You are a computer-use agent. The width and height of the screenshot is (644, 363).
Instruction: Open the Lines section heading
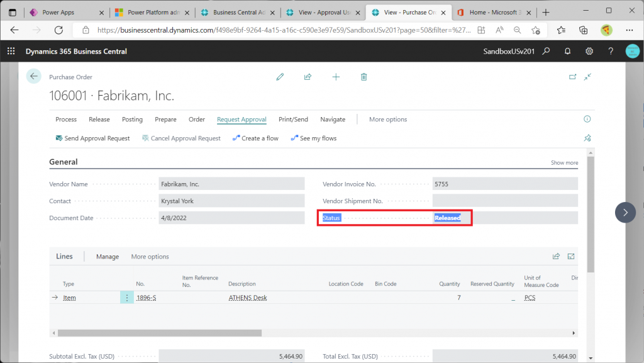pyautogui.click(x=64, y=256)
